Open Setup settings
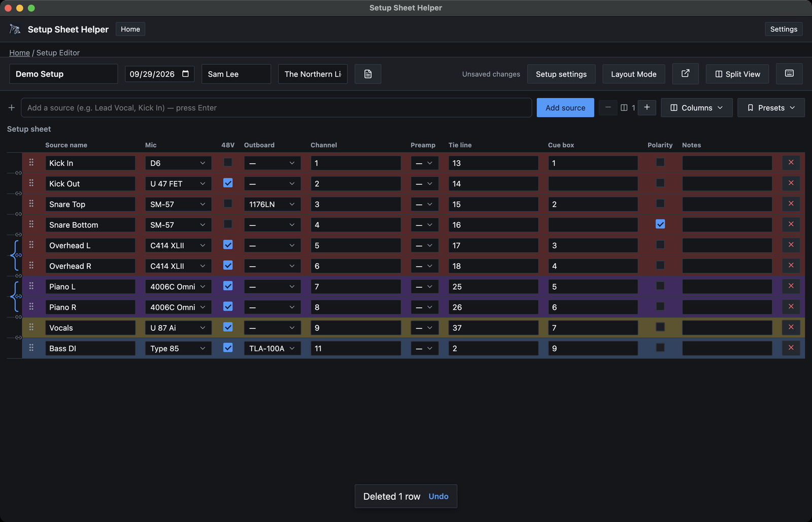812x522 pixels. [x=561, y=74]
